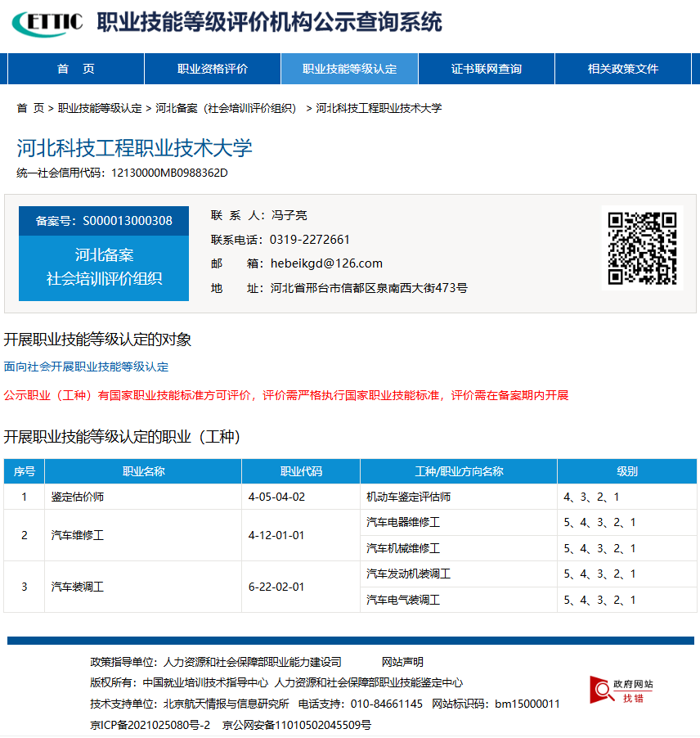Click 职业技能等级认定 in the breadcrumb
This screenshot has height=738, width=700.
[x=101, y=107]
